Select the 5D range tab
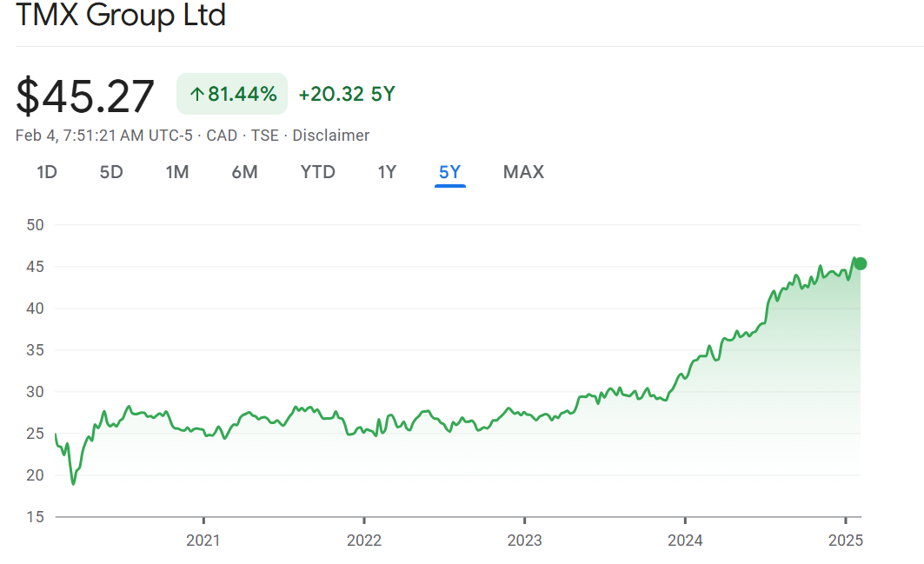Image resolution: width=924 pixels, height=564 pixels. pyautogui.click(x=111, y=172)
